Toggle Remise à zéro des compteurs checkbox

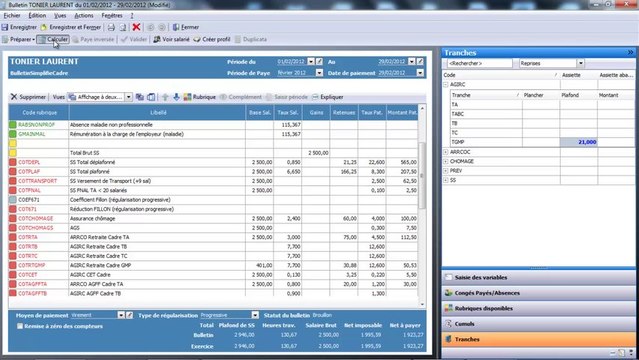[x=20, y=326]
